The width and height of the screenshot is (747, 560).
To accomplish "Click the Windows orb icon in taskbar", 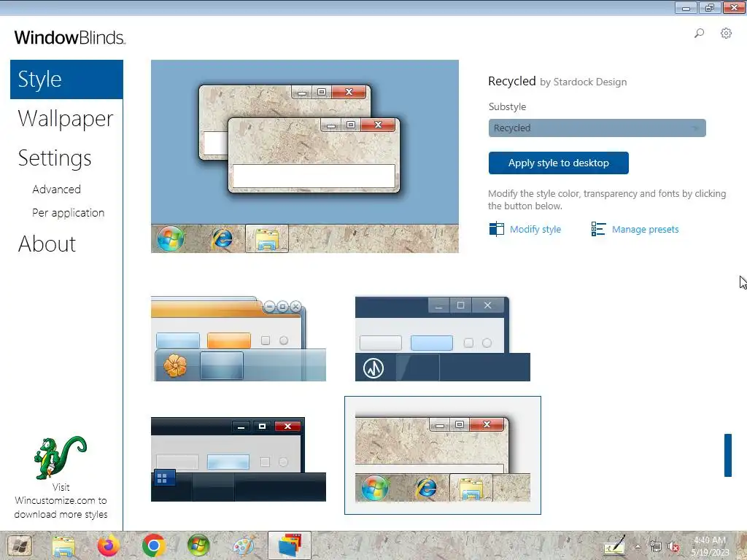I will point(198,545).
